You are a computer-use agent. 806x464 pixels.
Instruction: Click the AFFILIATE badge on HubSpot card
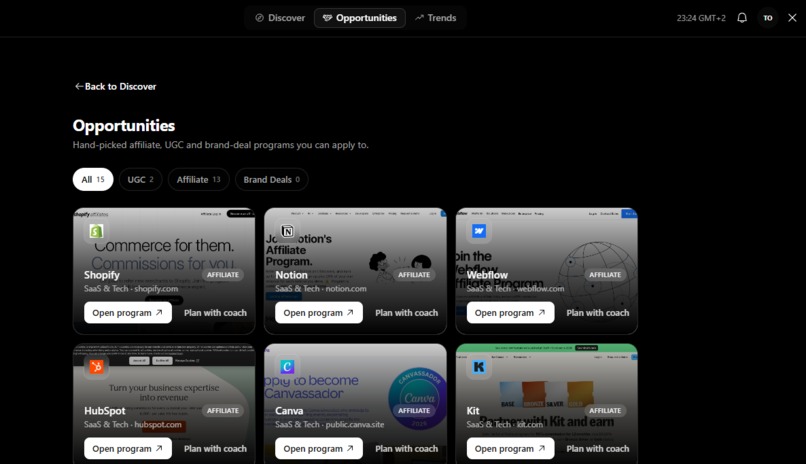tap(223, 411)
